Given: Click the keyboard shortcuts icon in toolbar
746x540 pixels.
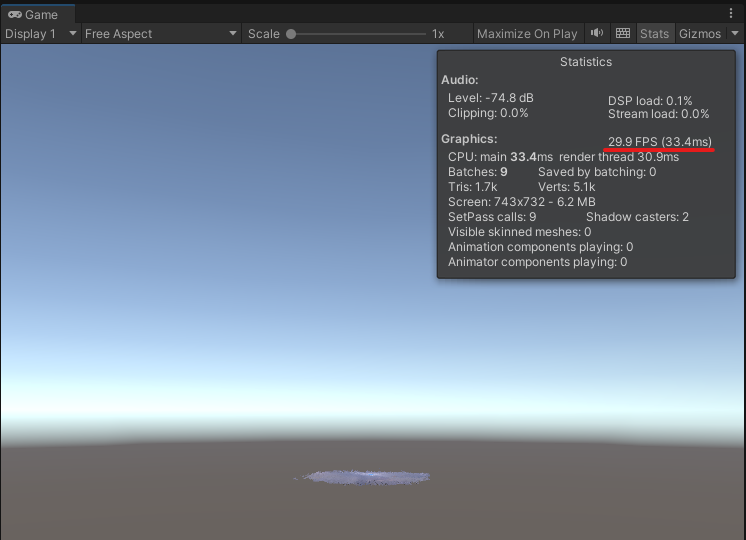Looking at the screenshot, I should [623, 33].
